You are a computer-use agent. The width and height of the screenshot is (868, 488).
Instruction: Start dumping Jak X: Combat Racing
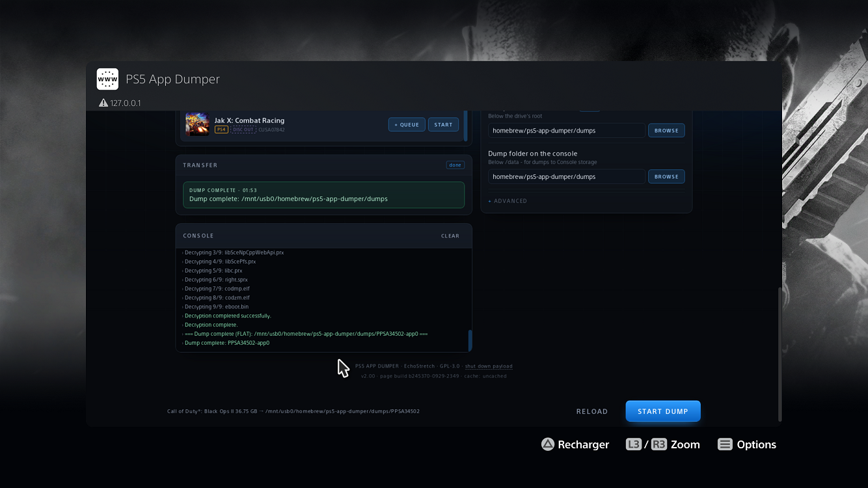point(443,124)
